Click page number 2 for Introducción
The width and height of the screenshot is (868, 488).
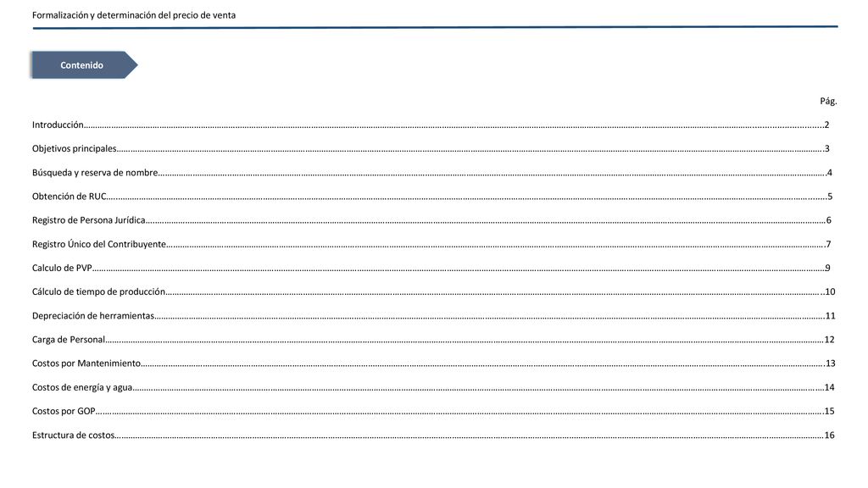[x=826, y=125]
